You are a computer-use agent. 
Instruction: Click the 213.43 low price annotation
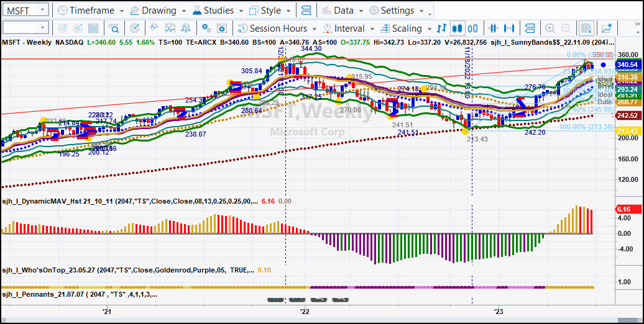[x=477, y=140]
